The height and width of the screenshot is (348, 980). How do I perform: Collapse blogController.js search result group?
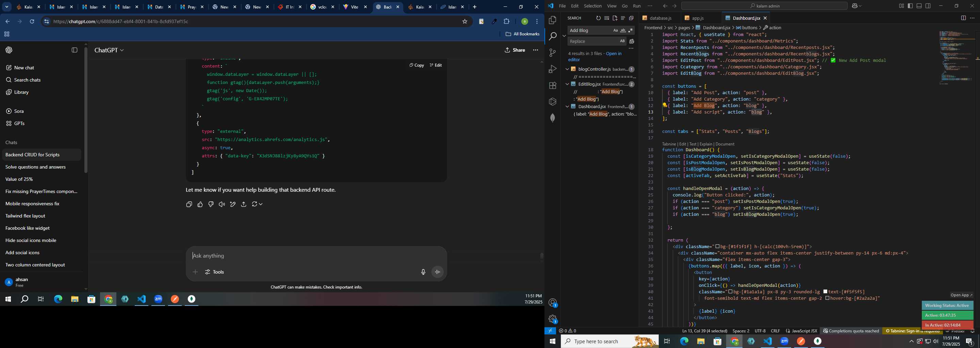pyautogui.click(x=567, y=69)
